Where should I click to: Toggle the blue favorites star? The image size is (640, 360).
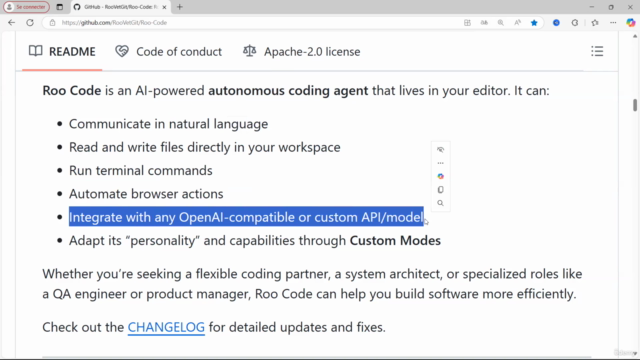pos(534,23)
